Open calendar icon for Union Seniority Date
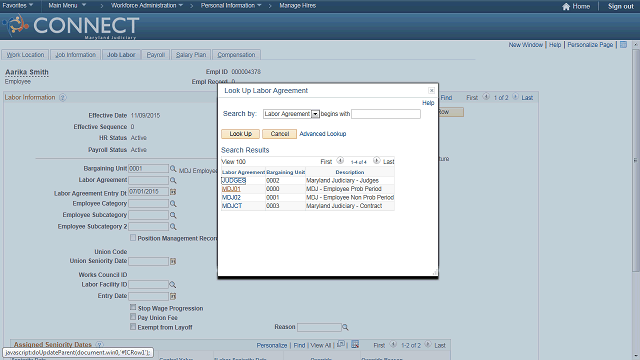The image size is (640, 360). [173, 261]
